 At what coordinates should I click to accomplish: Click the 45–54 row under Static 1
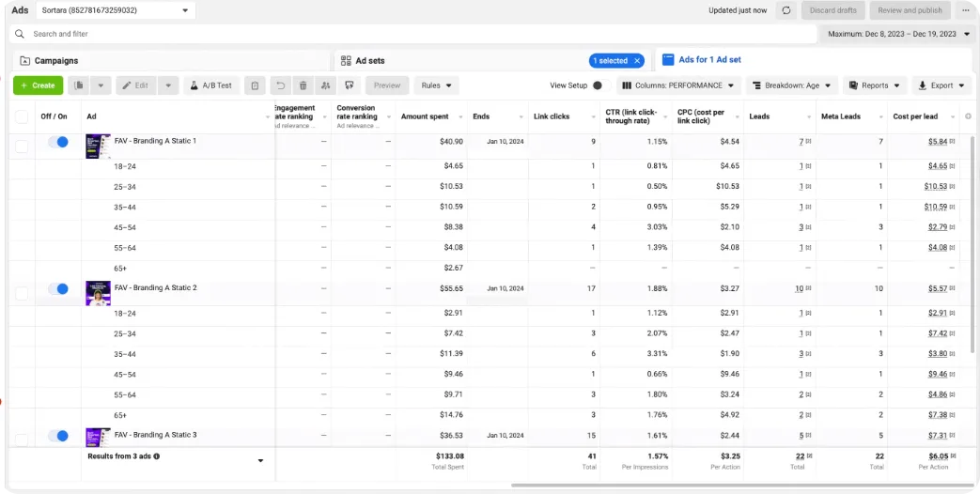pyautogui.click(x=490, y=227)
